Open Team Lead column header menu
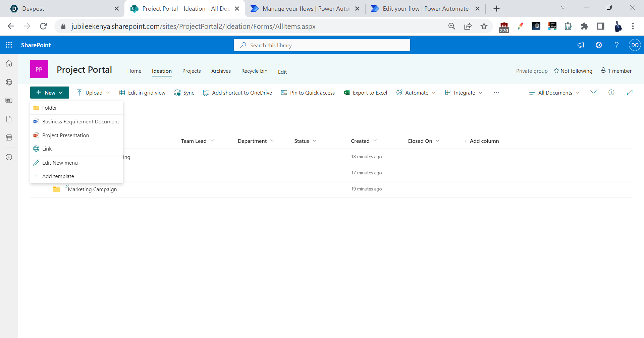Viewport: 644px width, 338px height. point(198,141)
